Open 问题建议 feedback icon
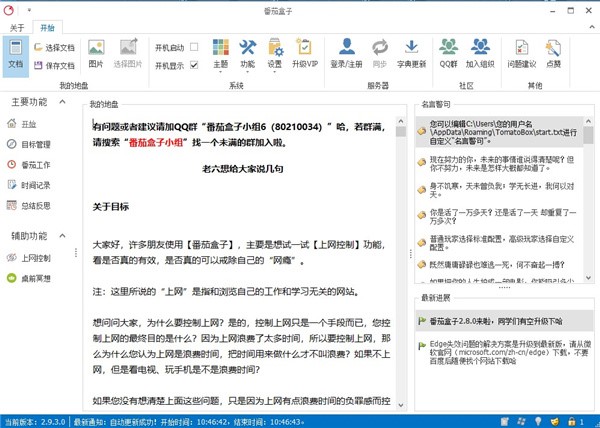Screen dimensions: 600x428 [521, 54]
